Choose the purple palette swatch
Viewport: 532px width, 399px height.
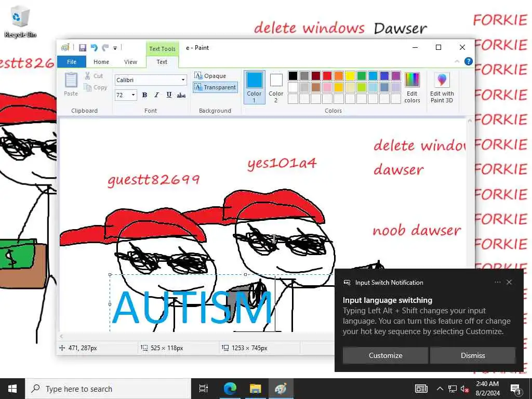(395, 76)
